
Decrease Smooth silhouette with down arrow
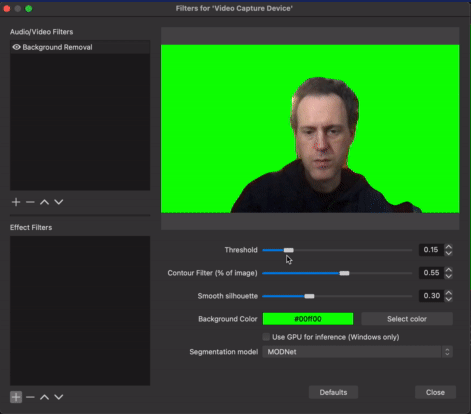pos(449,299)
